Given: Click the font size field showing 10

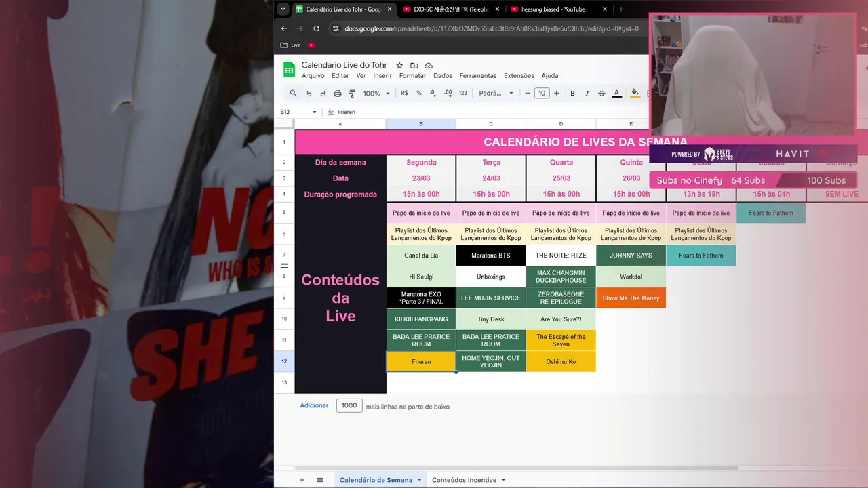Looking at the screenshot, I should 542,94.
